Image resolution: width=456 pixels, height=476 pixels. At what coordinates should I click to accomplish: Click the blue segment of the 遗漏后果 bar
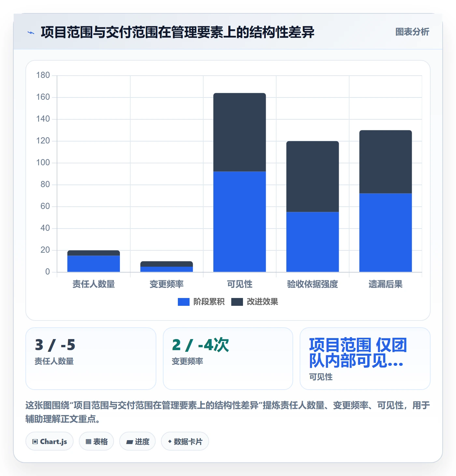point(385,233)
